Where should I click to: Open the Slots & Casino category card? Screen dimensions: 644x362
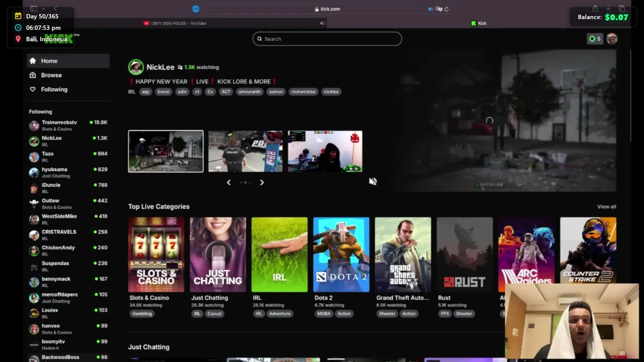click(x=156, y=254)
